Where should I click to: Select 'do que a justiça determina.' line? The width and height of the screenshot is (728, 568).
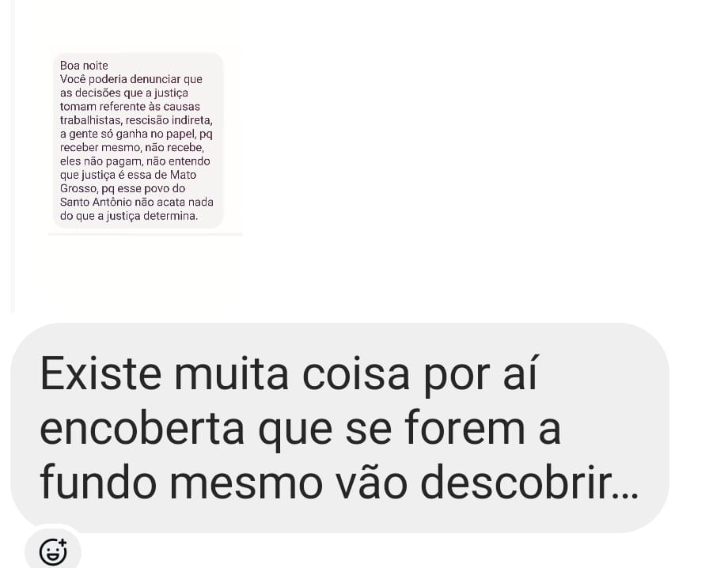click(129, 216)
